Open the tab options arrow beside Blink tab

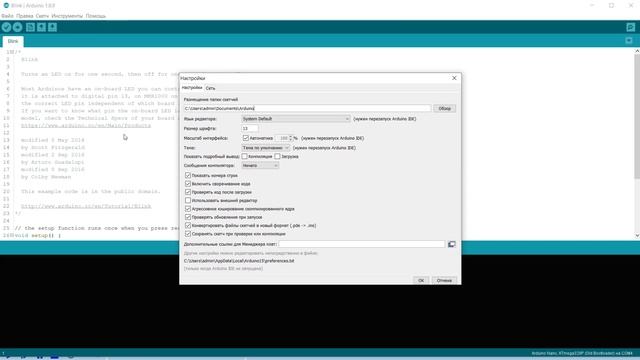(629, 41)
